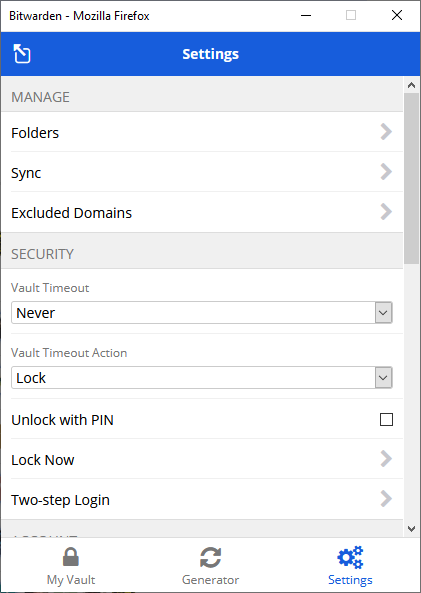Open Two-step Login row

click(x=202, y=499)
